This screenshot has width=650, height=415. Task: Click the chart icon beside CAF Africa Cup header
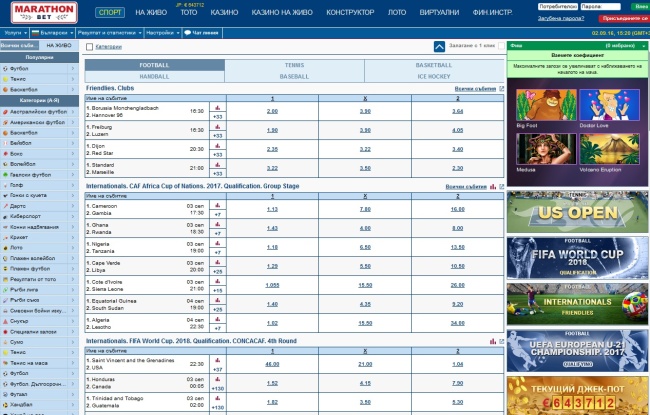(493, 187)
